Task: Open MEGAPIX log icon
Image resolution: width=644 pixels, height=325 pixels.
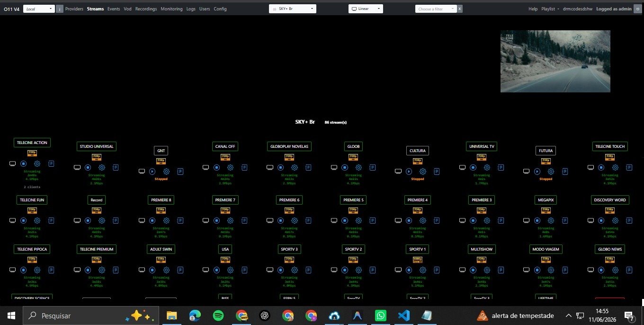Action: pyautogui.click(x=565, y=220)
